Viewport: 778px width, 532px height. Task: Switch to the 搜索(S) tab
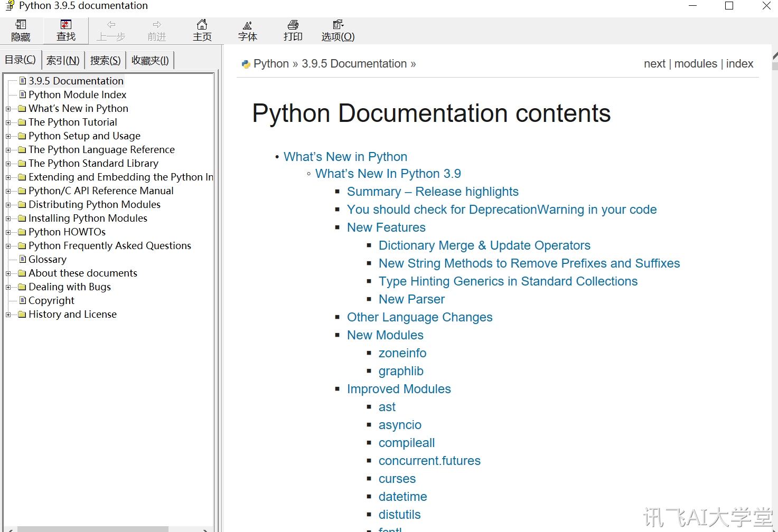pyautogui.click(x=105, y=60)
